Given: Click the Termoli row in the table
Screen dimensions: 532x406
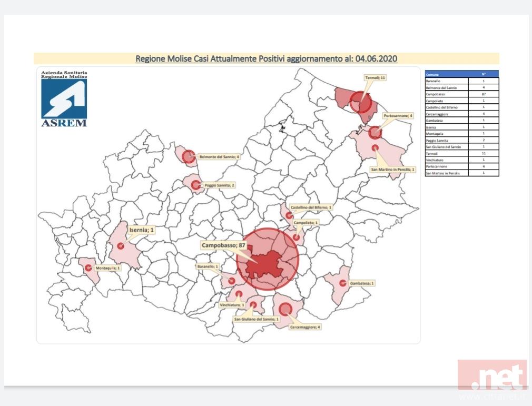Looking at the screenshot, I should tap(461, 153).
